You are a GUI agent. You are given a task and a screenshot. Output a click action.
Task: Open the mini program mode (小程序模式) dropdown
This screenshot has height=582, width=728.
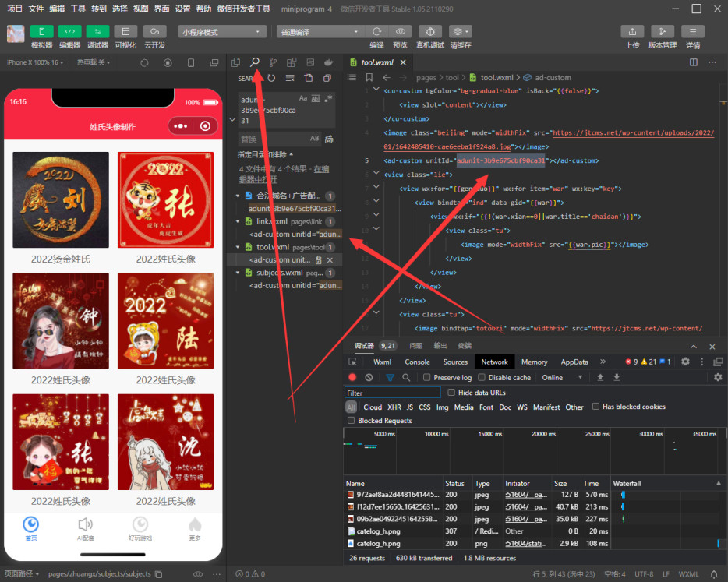click(x=222, y=32)
